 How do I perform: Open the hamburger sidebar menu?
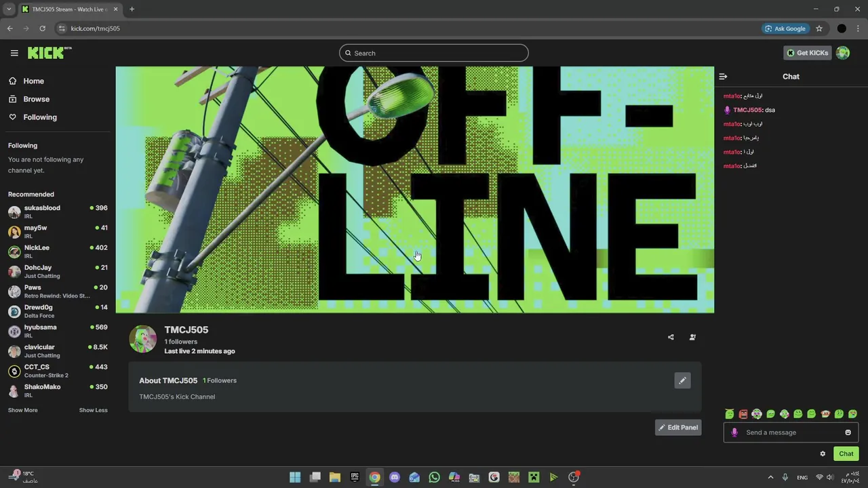click(x=14, y=53)
